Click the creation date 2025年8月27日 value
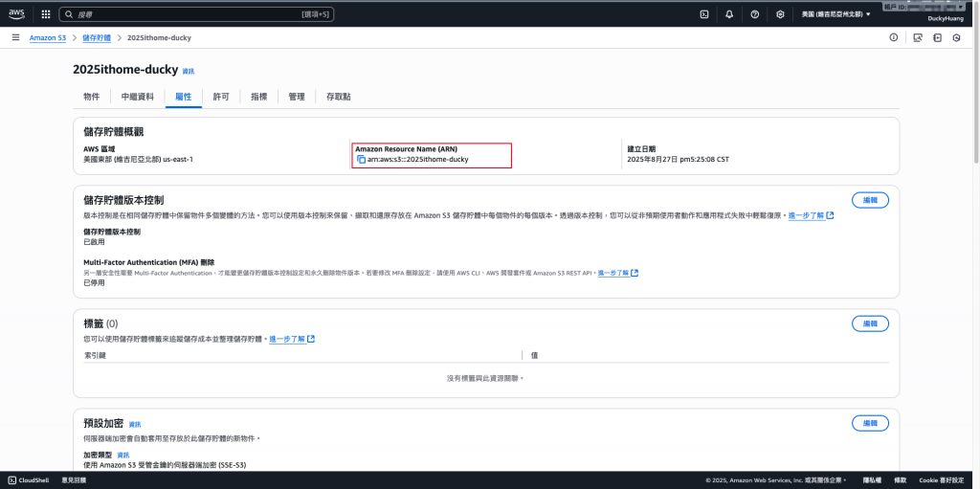The width and height of the screenshot is (980, 489). click(679, 160)
